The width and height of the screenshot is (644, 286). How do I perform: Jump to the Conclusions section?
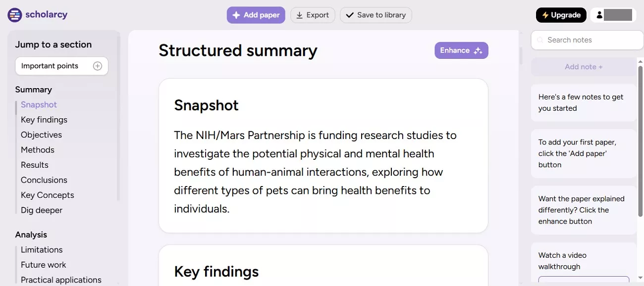pyautogui.click(x=44, y=180)
